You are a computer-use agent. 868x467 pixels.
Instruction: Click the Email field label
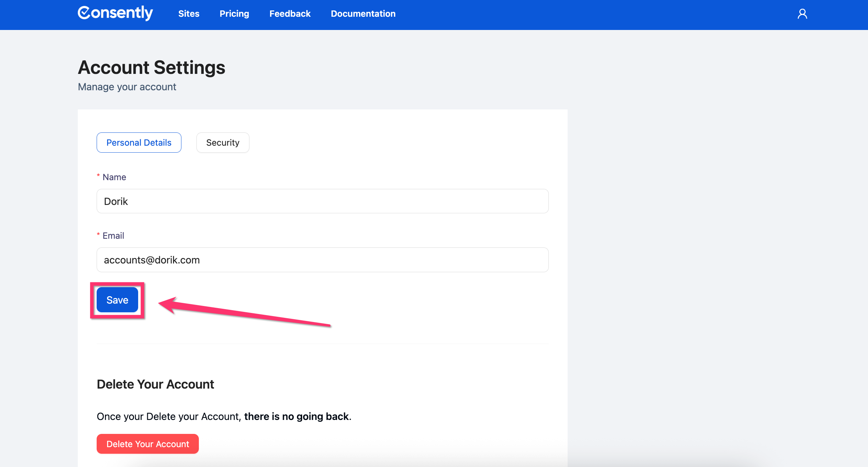pos(113,236)
